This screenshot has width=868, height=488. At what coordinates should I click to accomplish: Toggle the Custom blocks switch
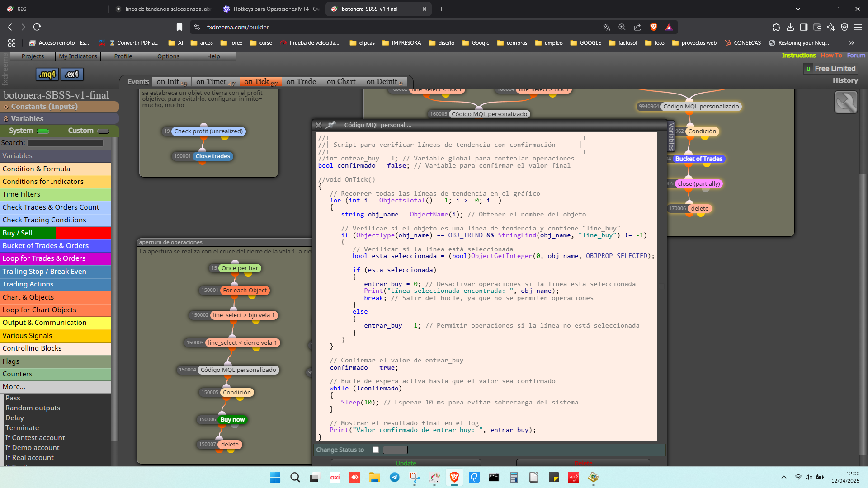(104, 131)
